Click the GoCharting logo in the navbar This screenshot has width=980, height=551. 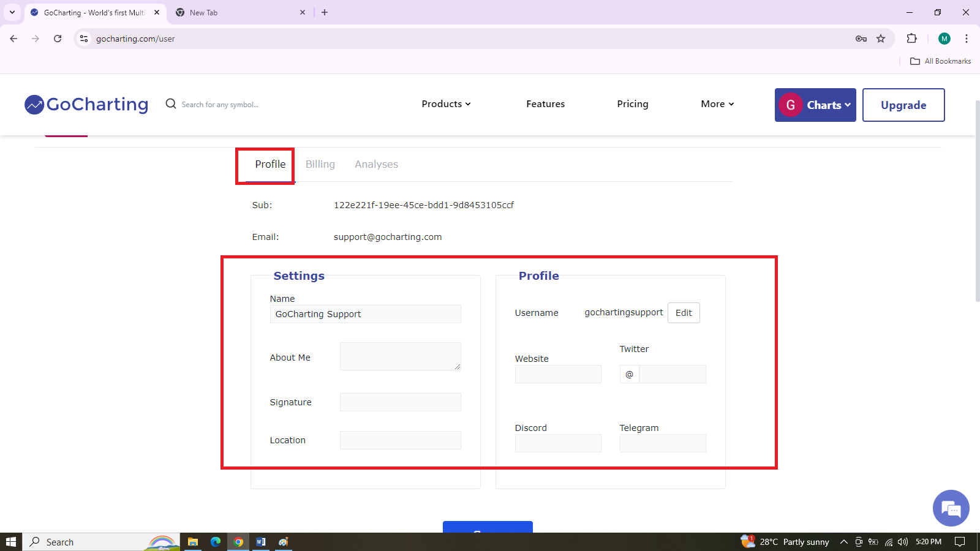point(86,105)
